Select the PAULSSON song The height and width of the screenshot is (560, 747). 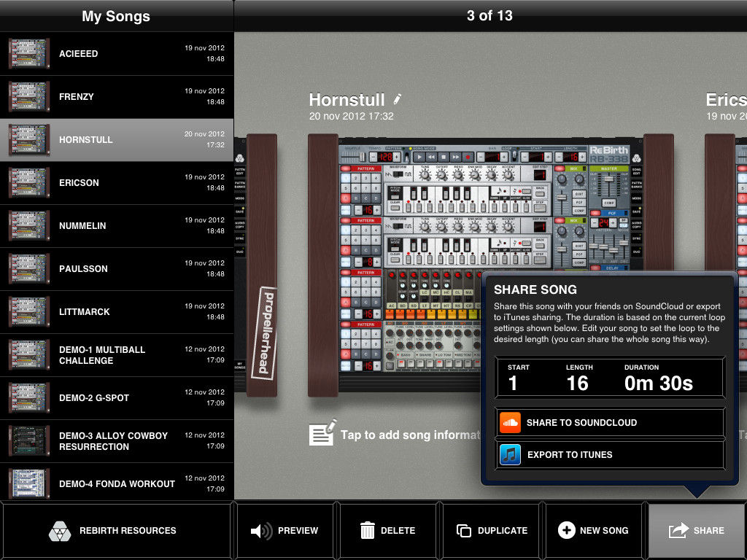pos(117,269)
